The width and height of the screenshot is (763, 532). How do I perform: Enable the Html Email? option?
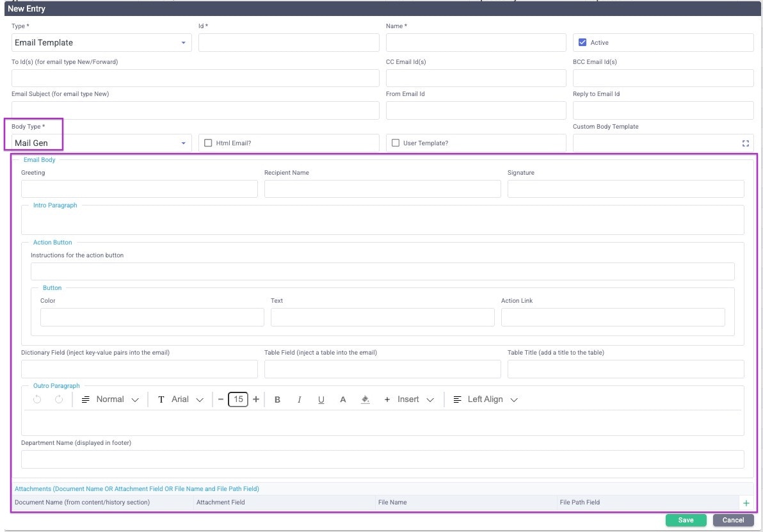click(208, 142)
